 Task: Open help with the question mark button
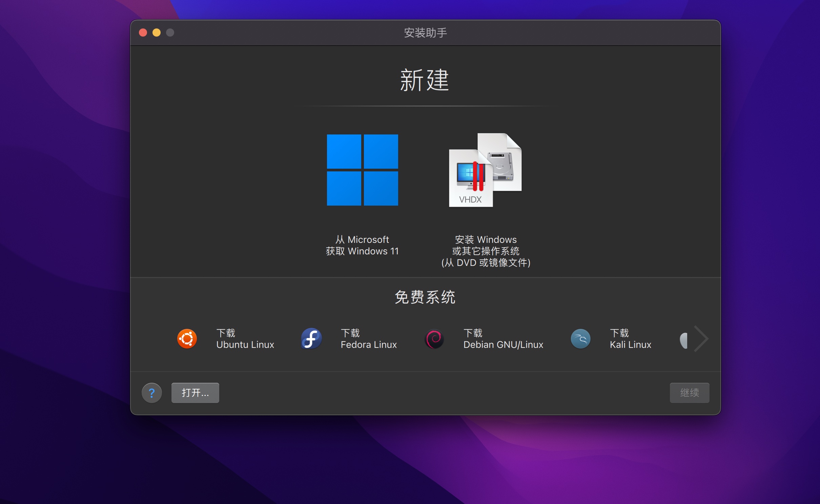click(x=152, y=393)
